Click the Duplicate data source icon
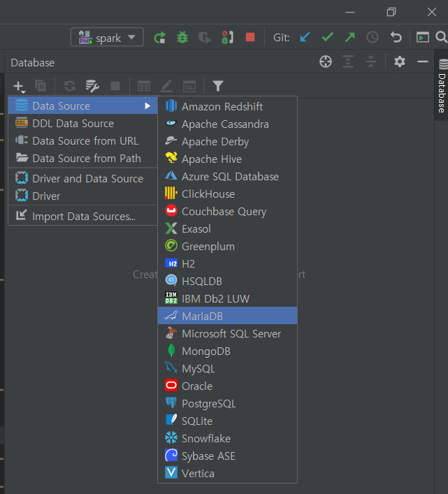The image size is (448, 494). [41, 86]
